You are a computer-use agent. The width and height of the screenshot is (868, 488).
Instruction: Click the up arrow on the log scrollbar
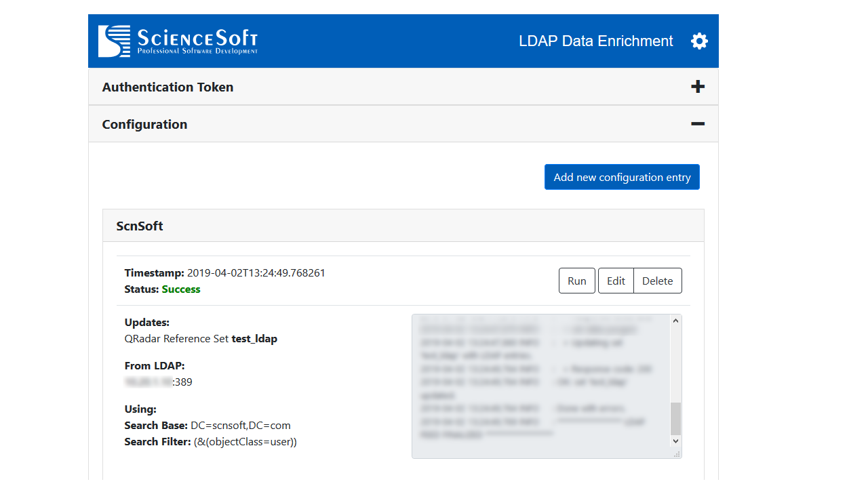[x=675, y=321]
